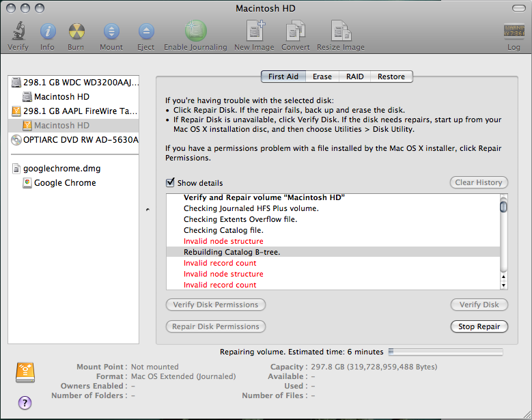Select 'Checking Extents Overflow file.' line
Viewport: 532px width, 420px height.
tap(333, 219)
